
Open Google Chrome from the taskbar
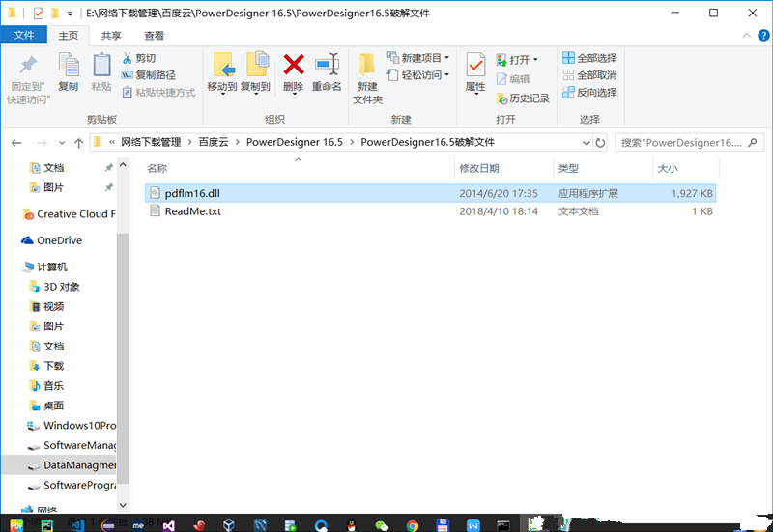(x=413, y=525)
